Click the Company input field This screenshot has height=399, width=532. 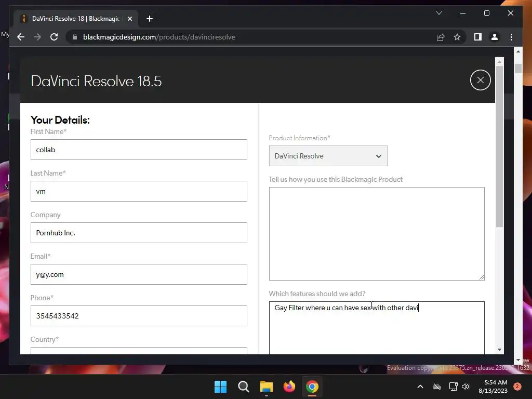pos(139,233)
